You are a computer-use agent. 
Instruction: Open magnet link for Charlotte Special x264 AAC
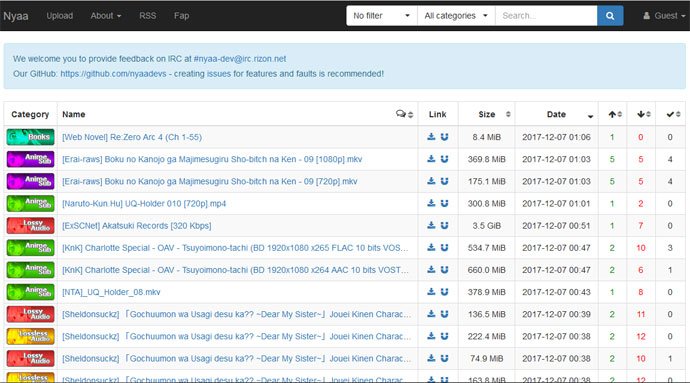(444, 269)
